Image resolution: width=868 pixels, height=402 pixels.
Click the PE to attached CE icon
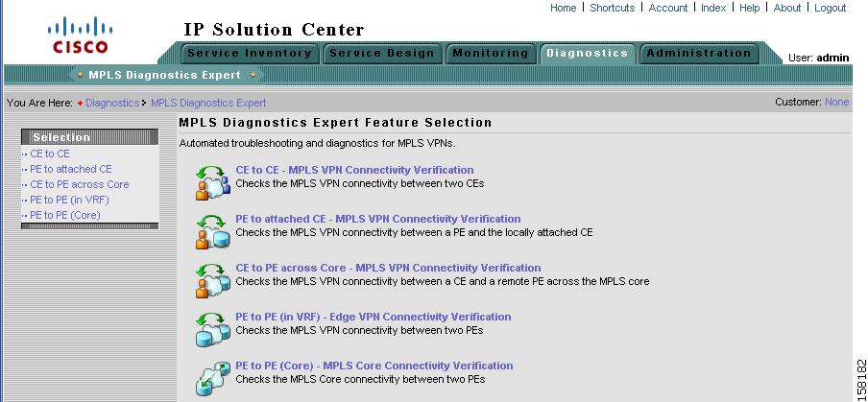(212, 231)
